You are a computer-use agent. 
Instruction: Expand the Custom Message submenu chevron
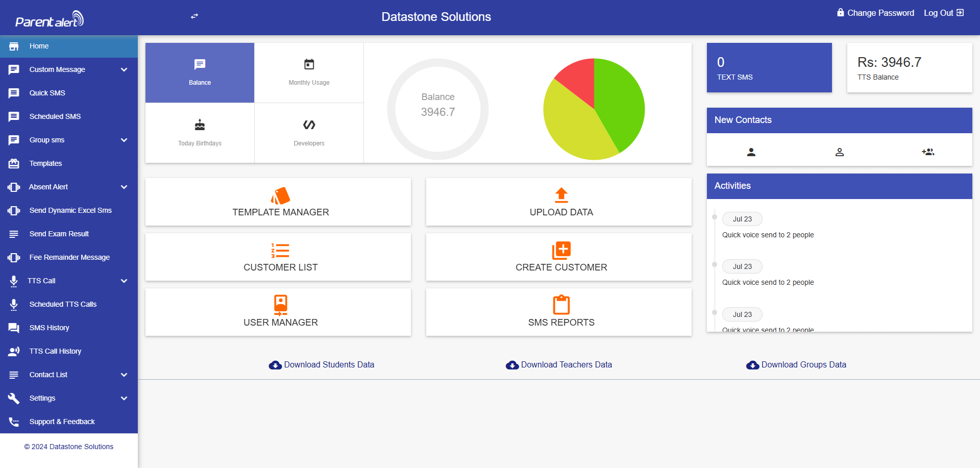click(x=124, y=70)
